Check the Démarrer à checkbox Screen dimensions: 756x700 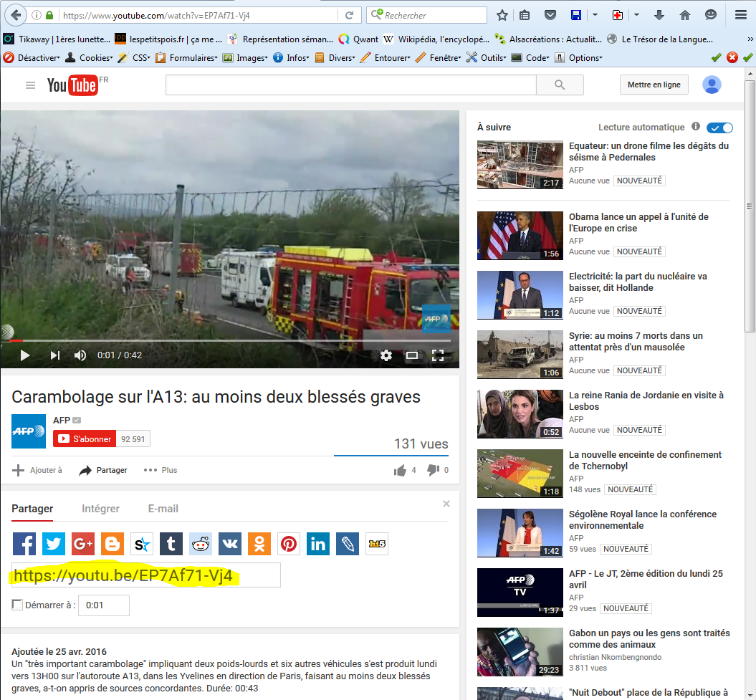point(17,605)
